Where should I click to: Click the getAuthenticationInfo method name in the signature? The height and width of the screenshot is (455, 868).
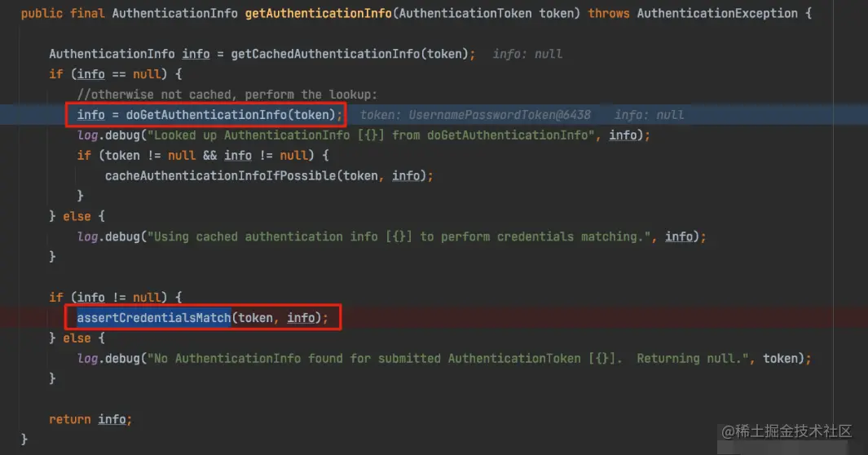[319, 13]
